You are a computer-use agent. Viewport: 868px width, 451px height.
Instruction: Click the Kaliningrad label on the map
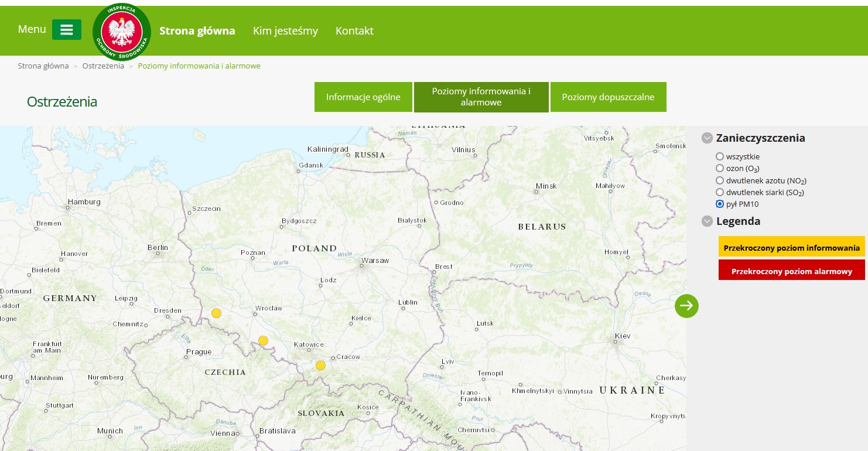[328, 149]
